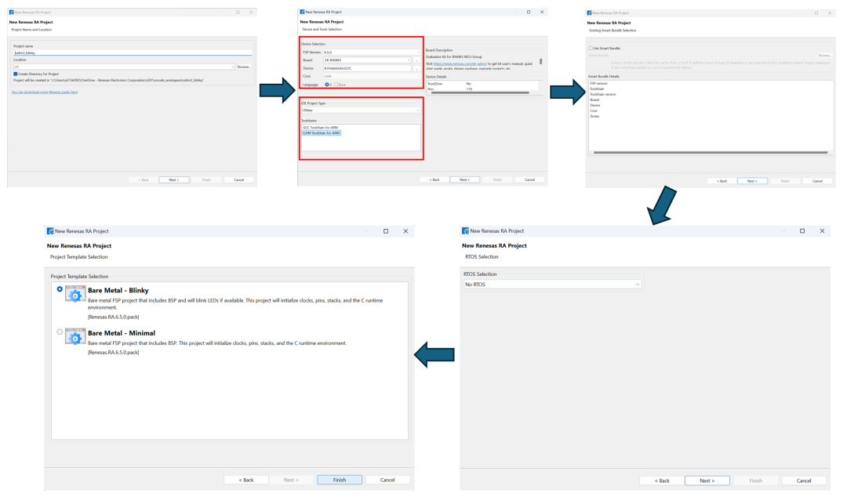Click Back in the RTOS Selection window
The width and height of the screenshot is (847, 504).
pyautogui.click(x=662, y=480)
